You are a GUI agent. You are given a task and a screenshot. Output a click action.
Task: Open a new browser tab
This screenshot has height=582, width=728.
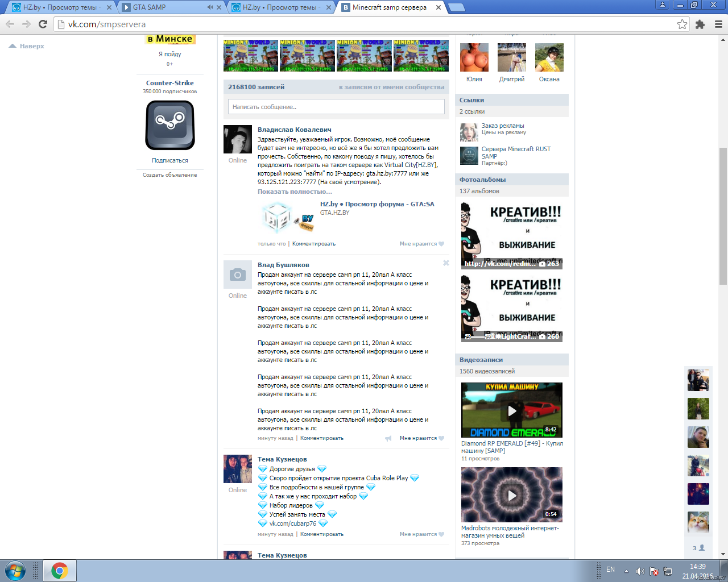pyautogui.click(x=457, y=7)
